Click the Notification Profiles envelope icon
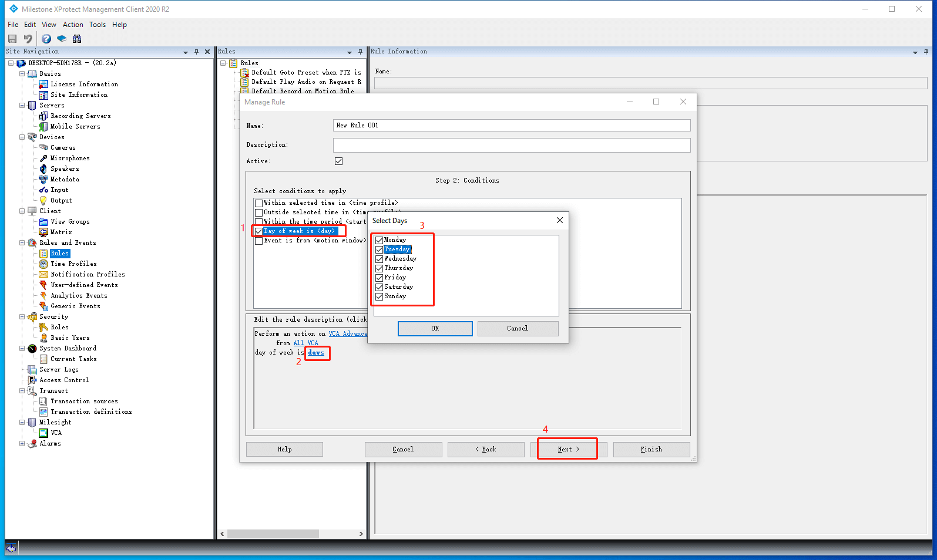This screenshot has height=560, width=937. tap(43, 275)
